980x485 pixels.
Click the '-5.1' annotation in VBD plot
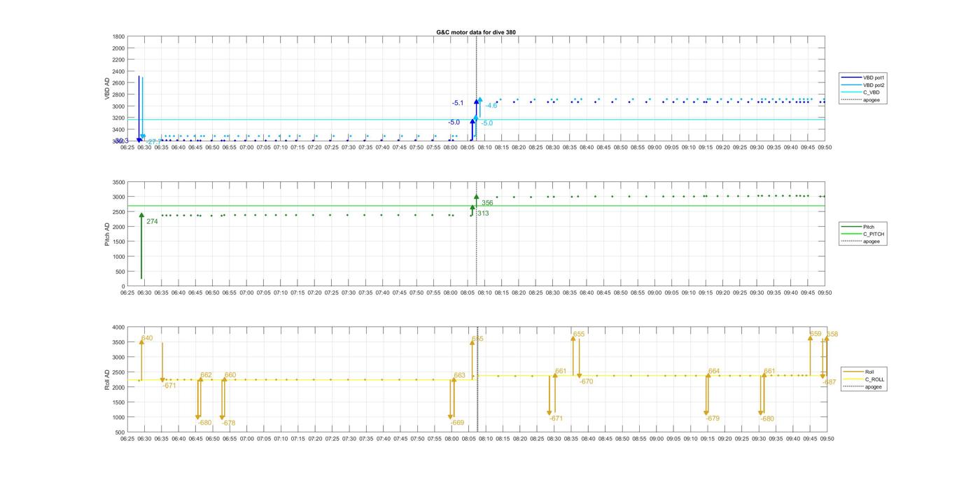[458, 103]
